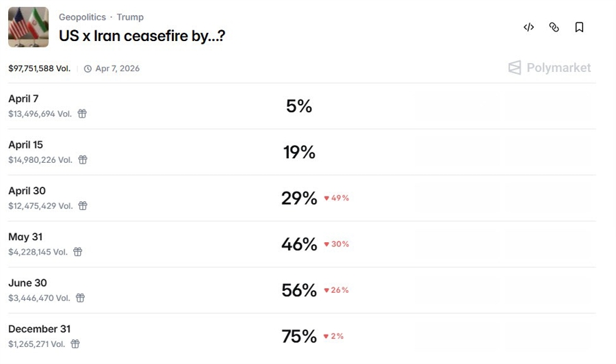Click the 29% probability for April 30
Screen dimensions: 616x364
tap(299, 198)
